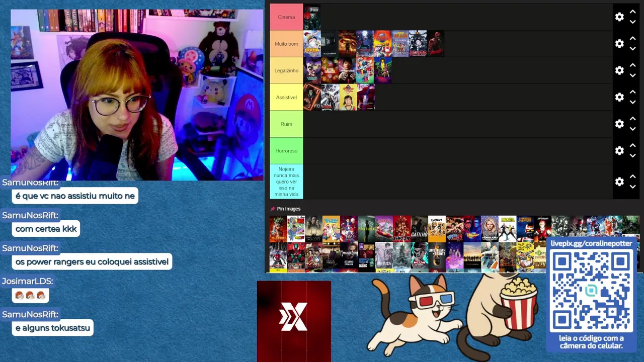Move Muito bom tier up with arrow
Screen dimensions: 644x362
633,39
